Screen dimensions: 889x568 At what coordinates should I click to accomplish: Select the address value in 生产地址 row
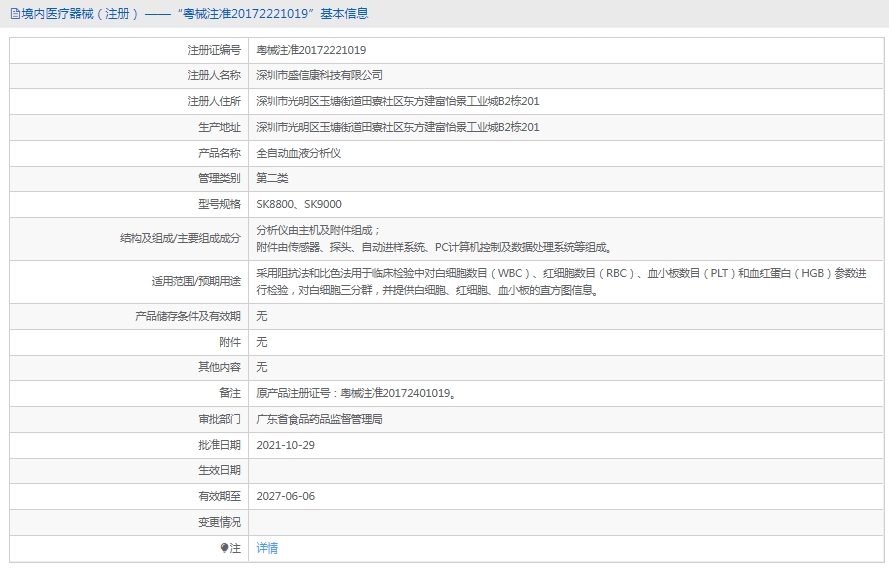click(397, 128)
